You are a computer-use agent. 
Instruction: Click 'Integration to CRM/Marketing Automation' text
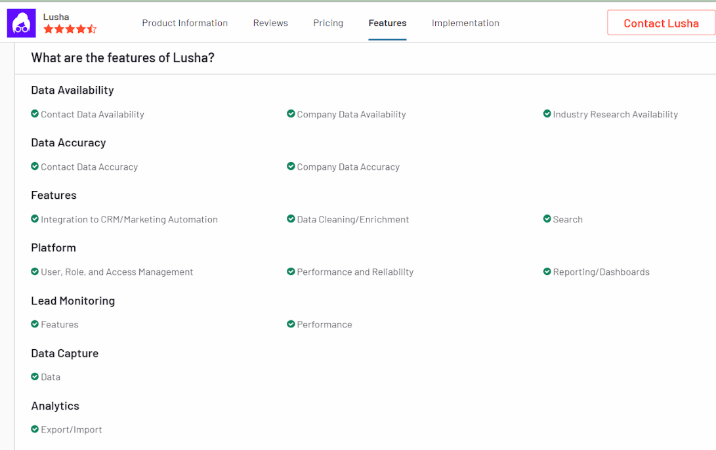[129, 219]
